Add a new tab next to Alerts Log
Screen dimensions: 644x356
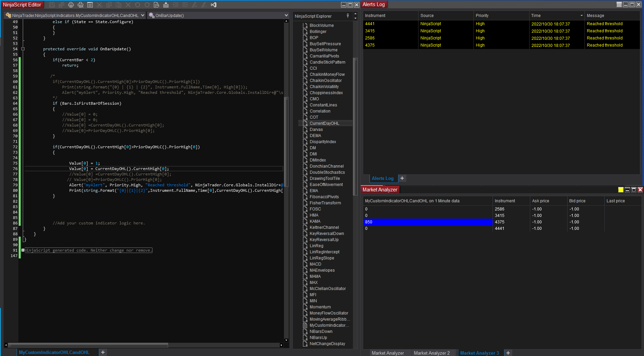[x=402, y=178]
